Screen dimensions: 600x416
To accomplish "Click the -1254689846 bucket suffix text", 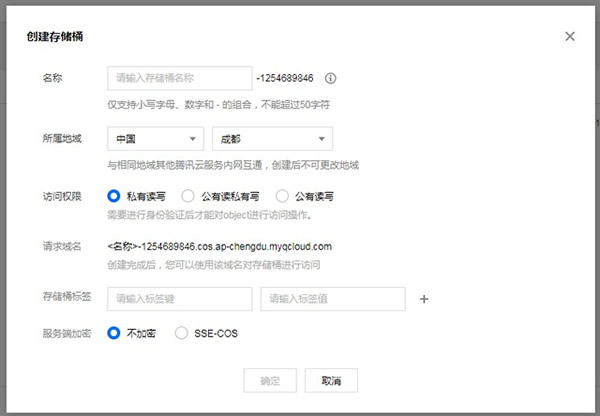I will (x=285, y=78).
